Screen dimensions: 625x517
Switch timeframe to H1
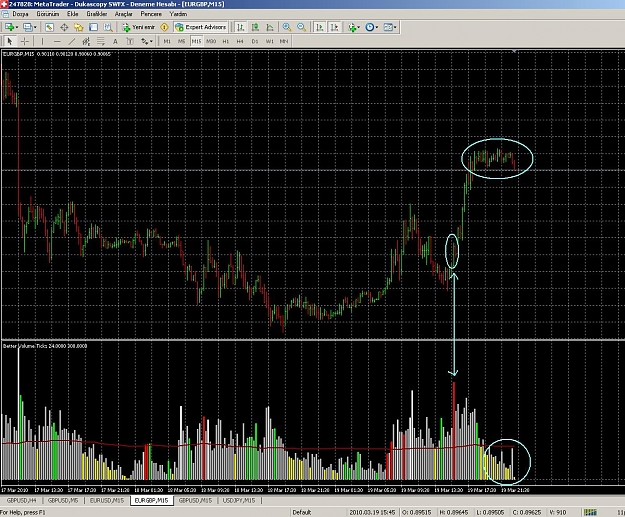pos(226,41)
